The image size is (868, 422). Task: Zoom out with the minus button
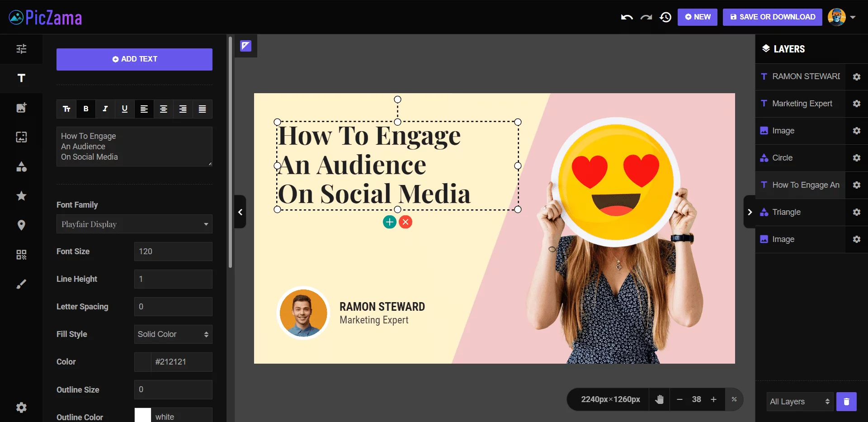coord(679,399)
